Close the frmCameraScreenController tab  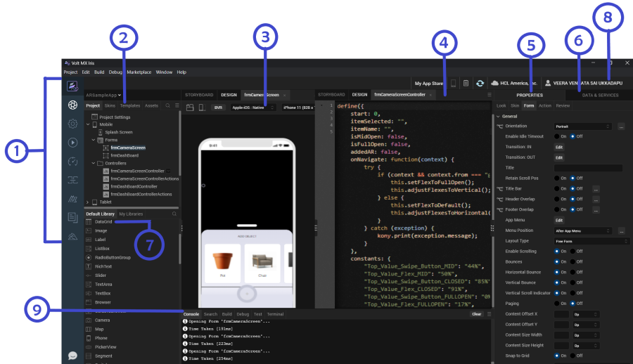click(430, 95)
